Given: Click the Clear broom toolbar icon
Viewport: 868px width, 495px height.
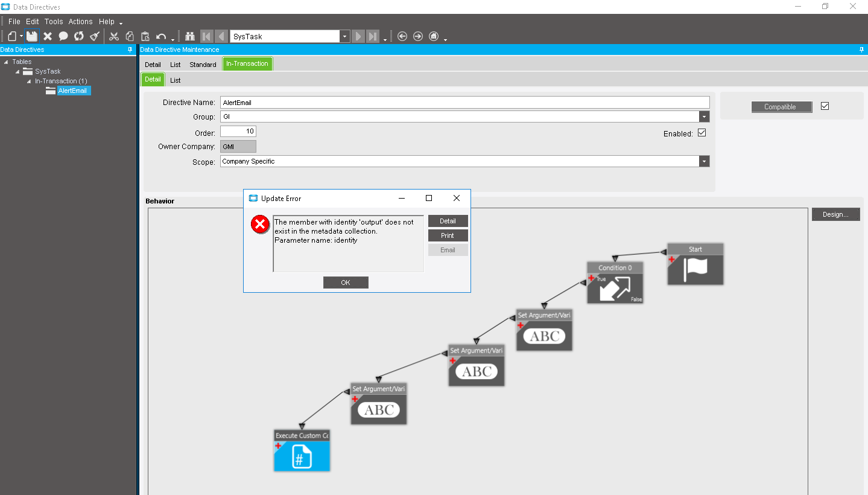Looking at the screenshot, I should (95, 36).
